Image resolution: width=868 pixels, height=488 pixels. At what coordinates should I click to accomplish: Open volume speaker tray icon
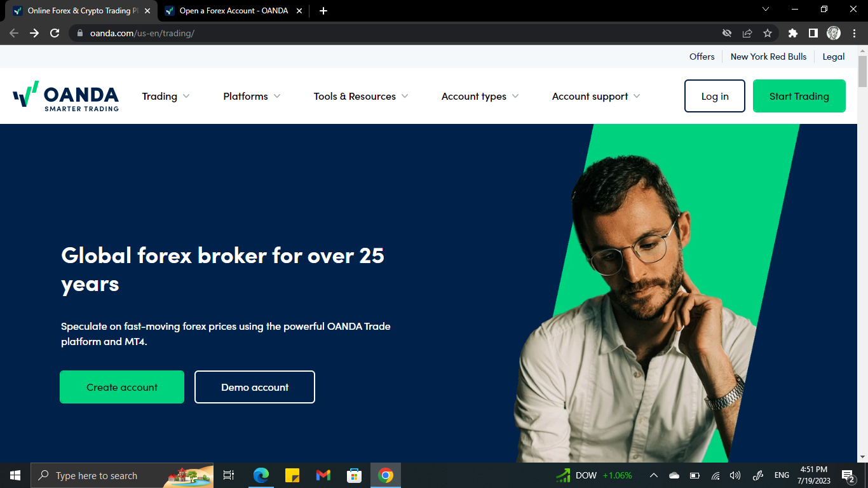[x=735, y=475]
